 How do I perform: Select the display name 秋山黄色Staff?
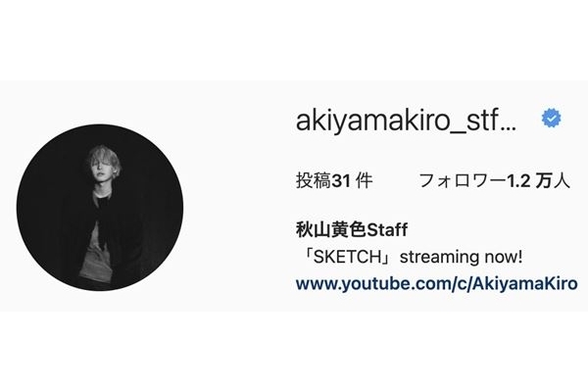(x=352, y=230)
